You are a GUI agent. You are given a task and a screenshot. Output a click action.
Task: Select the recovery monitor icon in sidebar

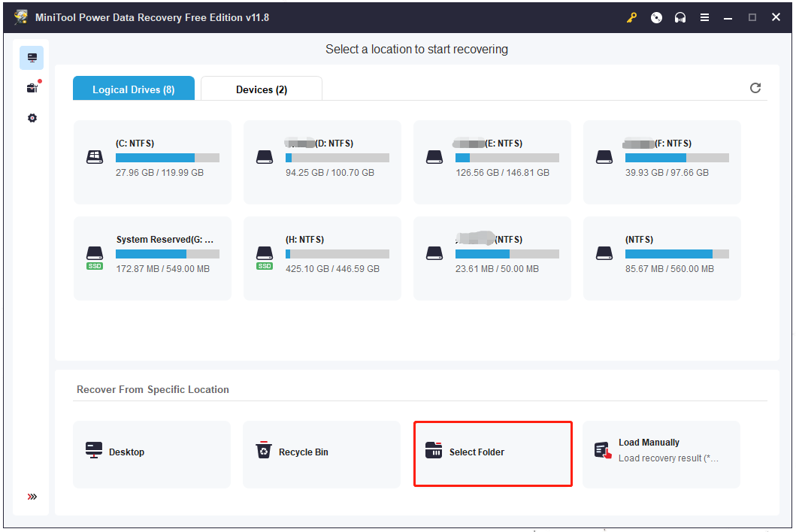click(32, 58)
